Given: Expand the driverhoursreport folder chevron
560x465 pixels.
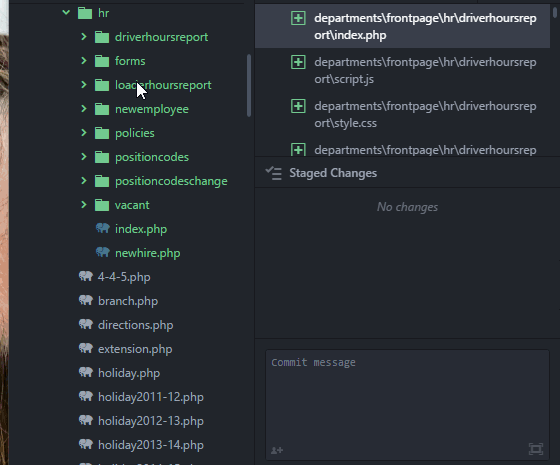Looking at the screenshot, I should pyautogui.click(x=84, y=37).
